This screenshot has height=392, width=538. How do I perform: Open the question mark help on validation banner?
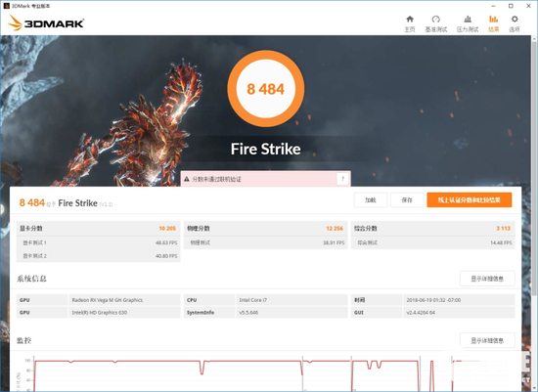342,179
